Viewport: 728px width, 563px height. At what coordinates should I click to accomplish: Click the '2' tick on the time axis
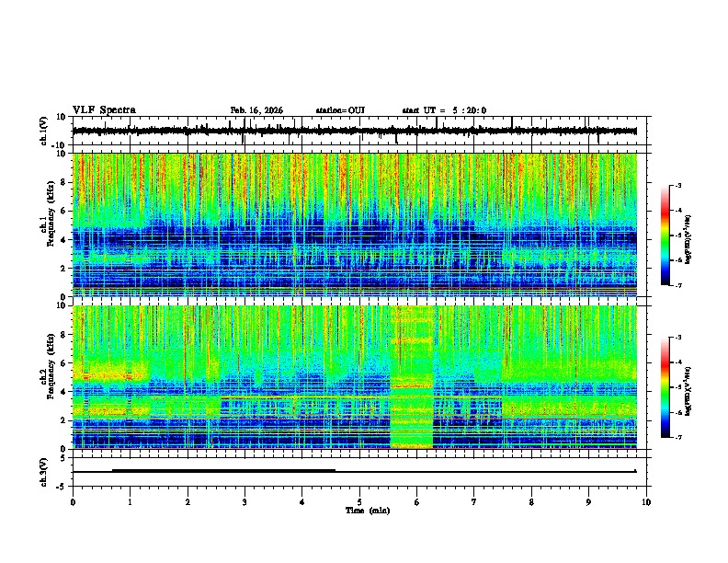coord(188,502)
